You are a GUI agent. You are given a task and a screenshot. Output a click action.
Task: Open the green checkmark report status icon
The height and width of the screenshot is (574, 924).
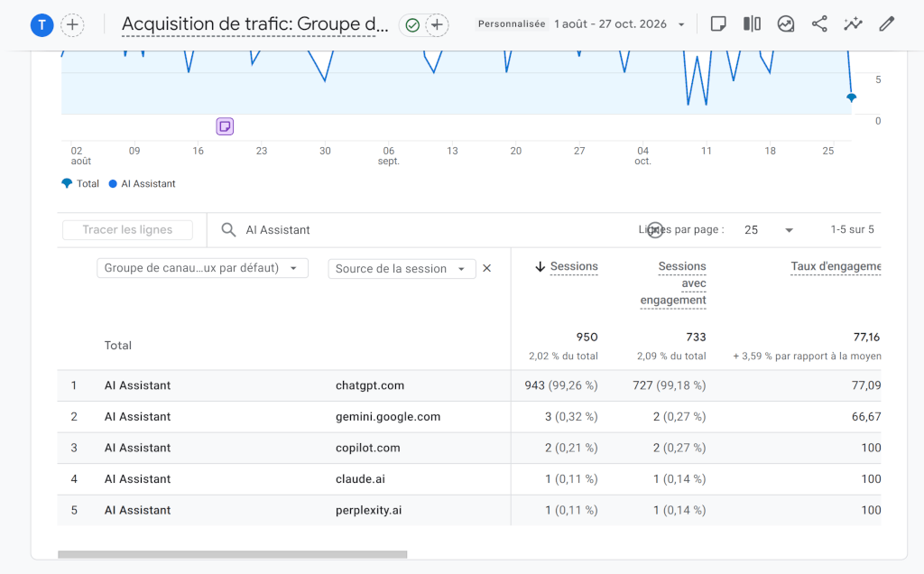[x=412, y=24]
